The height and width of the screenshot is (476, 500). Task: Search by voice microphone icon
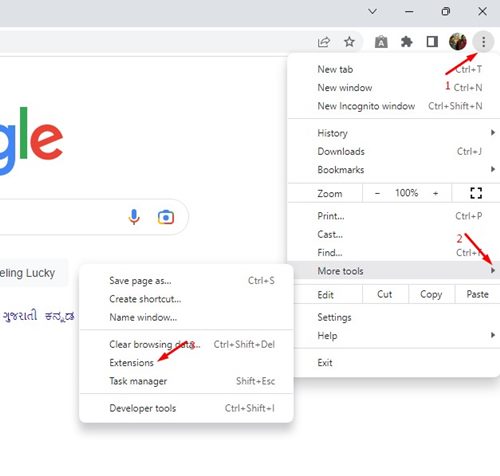[134, 217]
